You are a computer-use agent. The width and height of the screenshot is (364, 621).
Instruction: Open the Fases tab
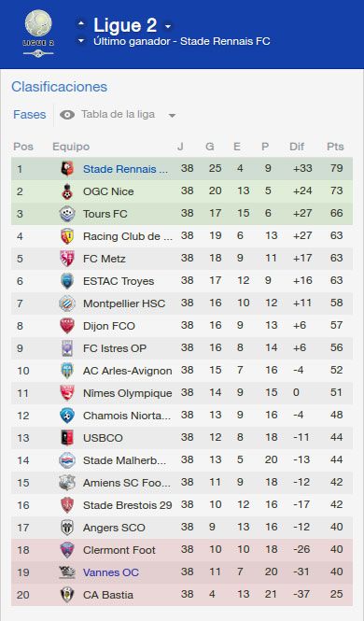click(x=30, y=115)
